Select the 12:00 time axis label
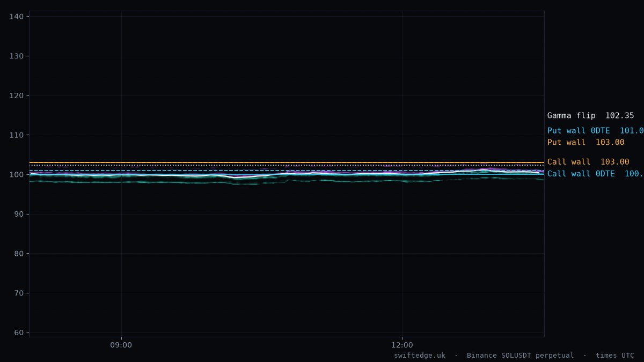 pos(402,345)
